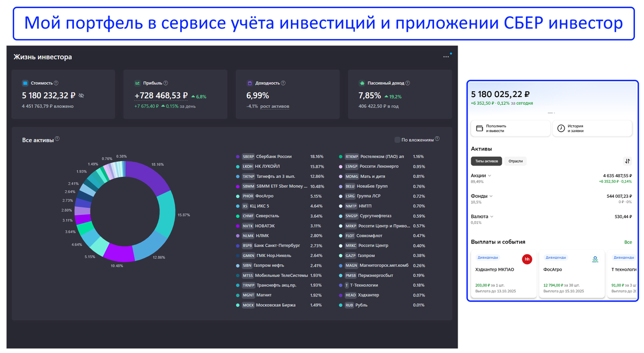Open the ФосАгро dividend card
The width and height of the screenshot is (644, 353).
pyautogui.click(x=572, y=274)
